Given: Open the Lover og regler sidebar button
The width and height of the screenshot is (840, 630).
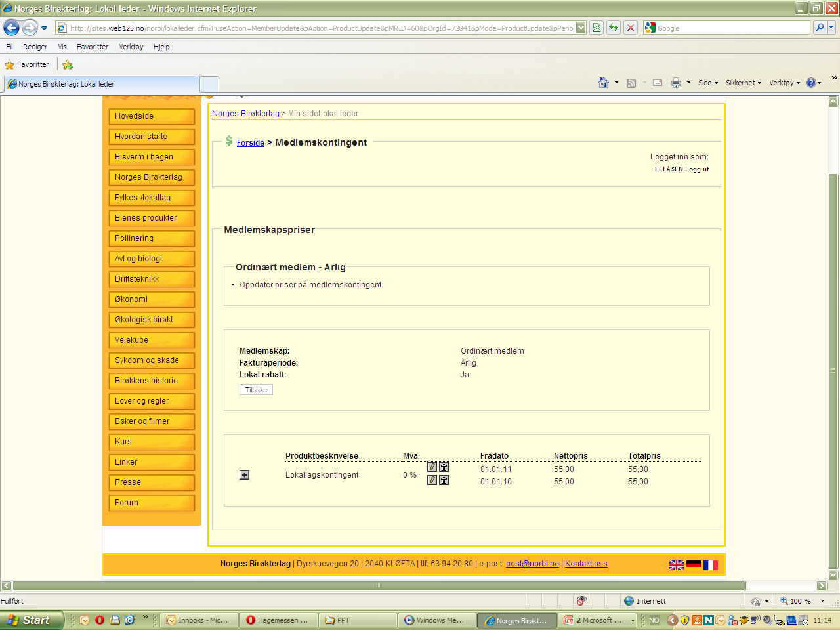Looking at the screenshot, I should click(x=152, y=401).
